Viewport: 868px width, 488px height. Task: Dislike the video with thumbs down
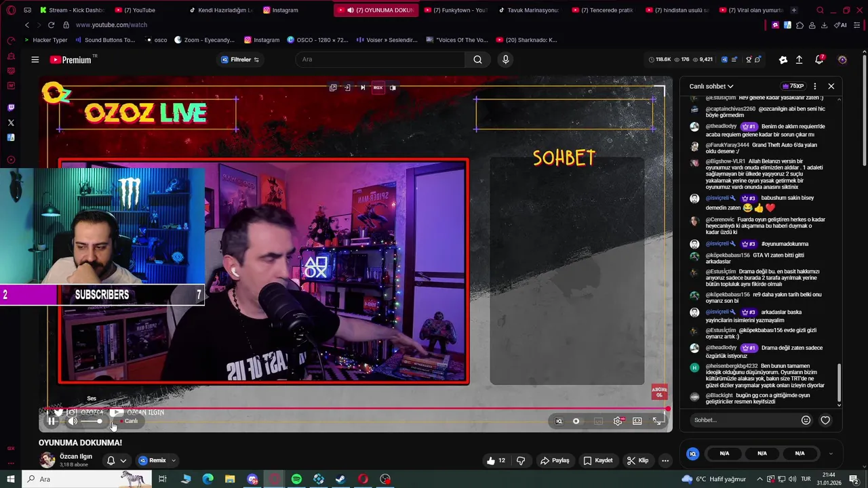click(521, 460)
